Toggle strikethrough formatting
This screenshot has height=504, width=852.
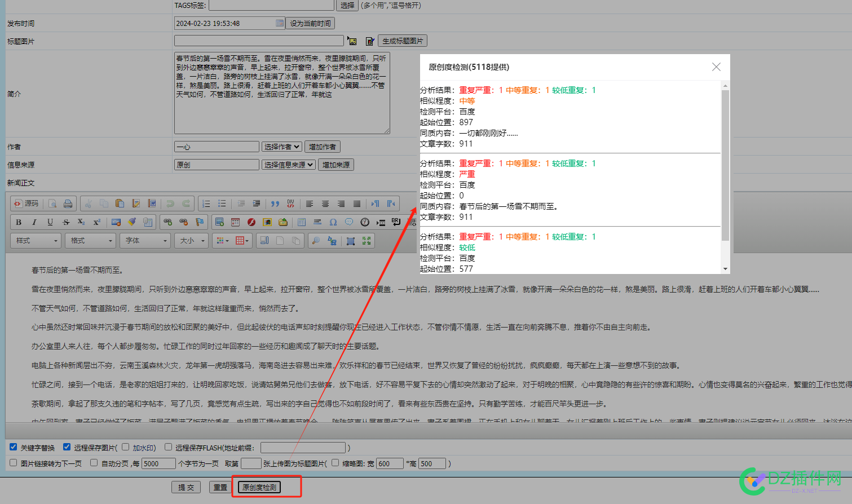click(66, 222)
